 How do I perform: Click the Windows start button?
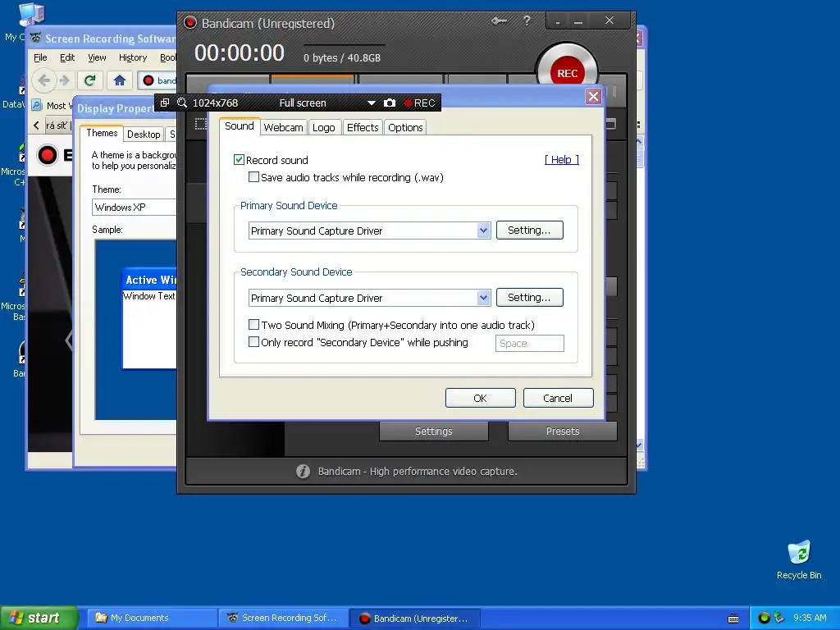(x=38, y=619)
